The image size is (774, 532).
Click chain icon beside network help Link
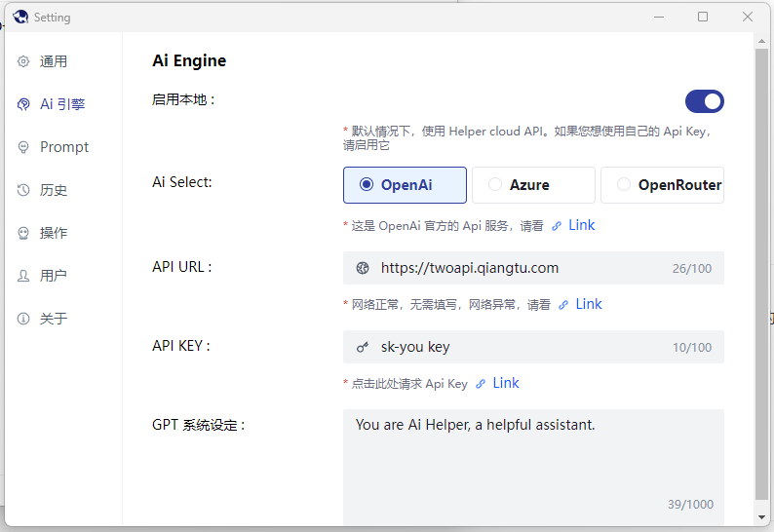563,305
